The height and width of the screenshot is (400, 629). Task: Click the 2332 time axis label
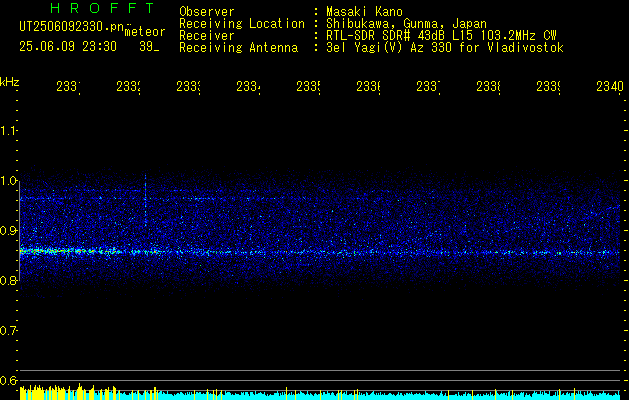[x=128, y=86]
